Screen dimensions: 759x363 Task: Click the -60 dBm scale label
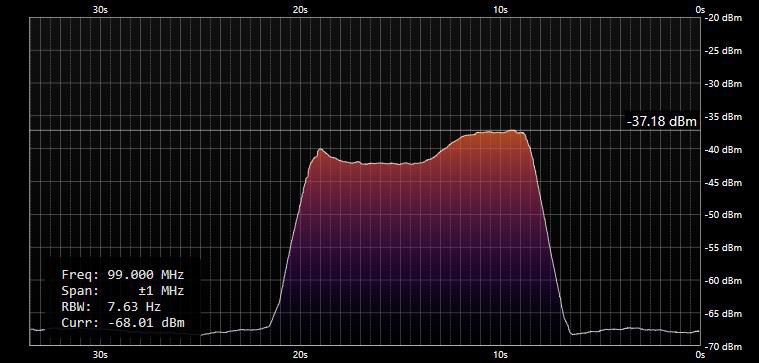coord(724,281)
